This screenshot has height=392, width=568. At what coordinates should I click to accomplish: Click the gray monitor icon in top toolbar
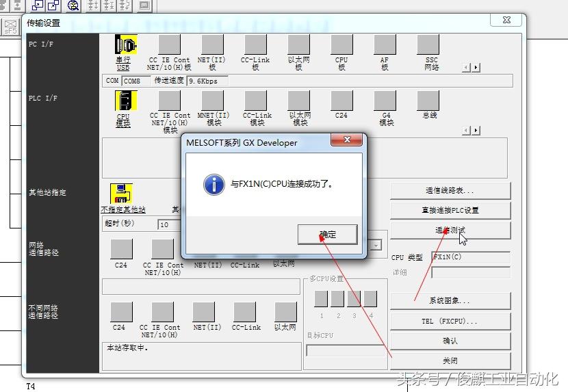click(x=144, y=5)
